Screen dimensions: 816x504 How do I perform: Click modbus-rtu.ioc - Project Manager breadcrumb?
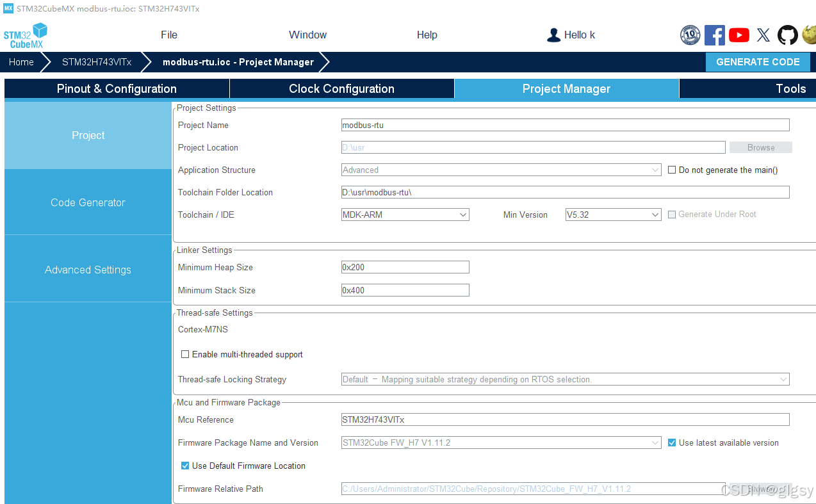238,62
